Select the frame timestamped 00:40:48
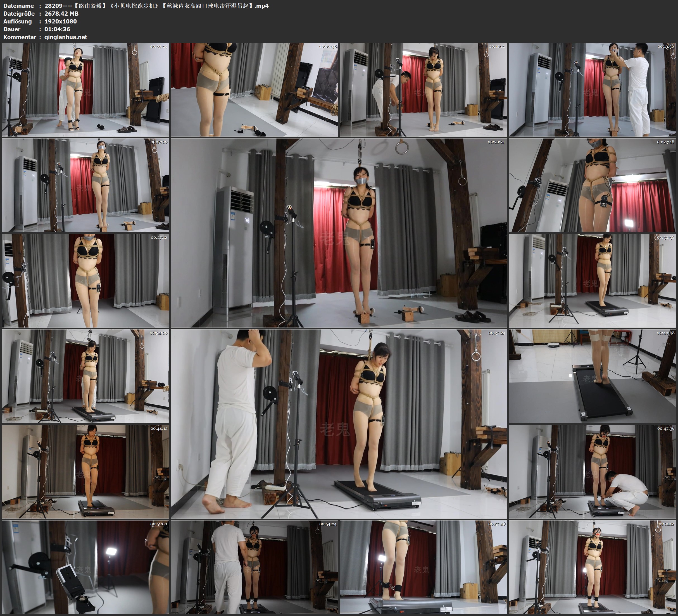 pyautogui.click(x=592, y=376)
